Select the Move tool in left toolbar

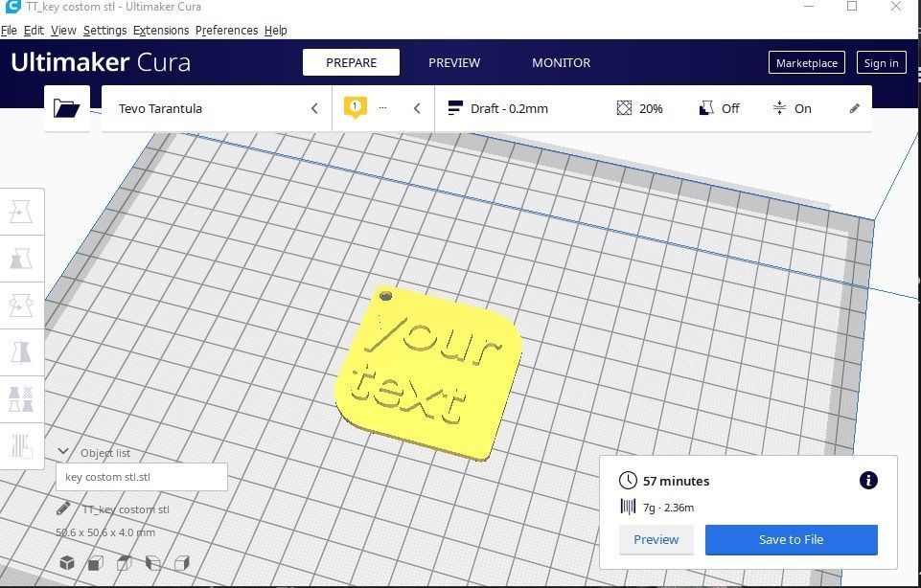click(x=21, y=212)
